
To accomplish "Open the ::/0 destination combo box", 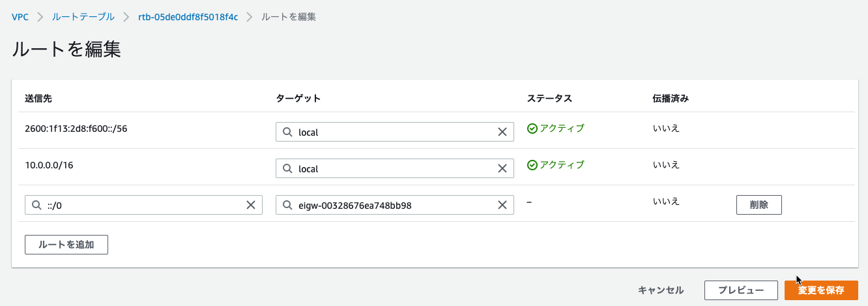I will pos(143,205).
